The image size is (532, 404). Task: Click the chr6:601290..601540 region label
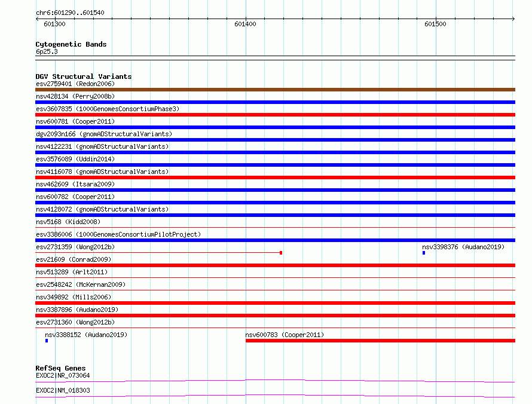click(x=70, y=13)
